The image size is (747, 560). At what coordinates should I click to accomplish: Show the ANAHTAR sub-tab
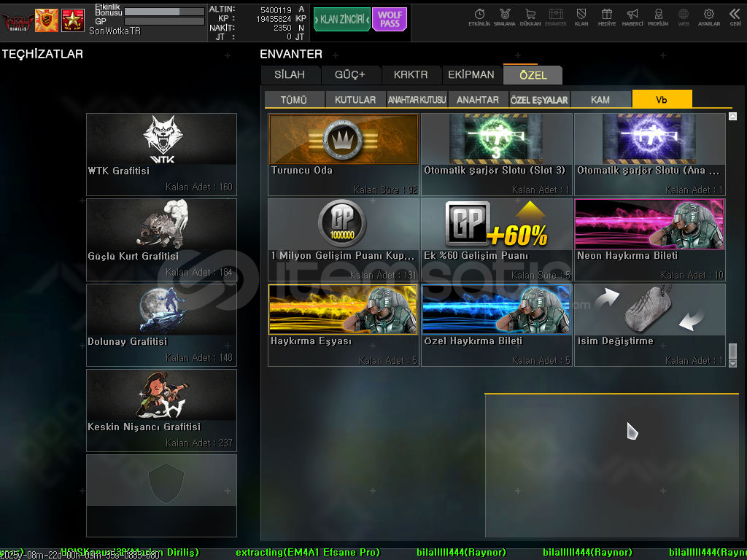[478, 99]
